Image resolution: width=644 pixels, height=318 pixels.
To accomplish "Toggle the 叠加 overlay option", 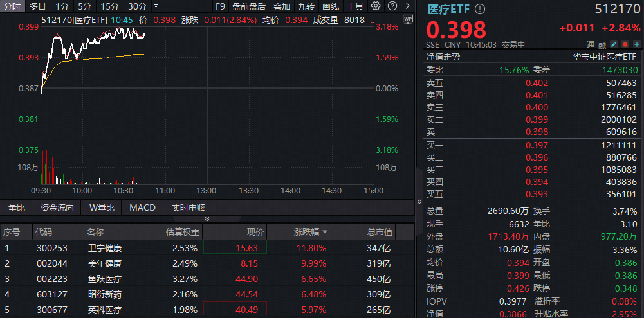I will [x=281, y=6].
